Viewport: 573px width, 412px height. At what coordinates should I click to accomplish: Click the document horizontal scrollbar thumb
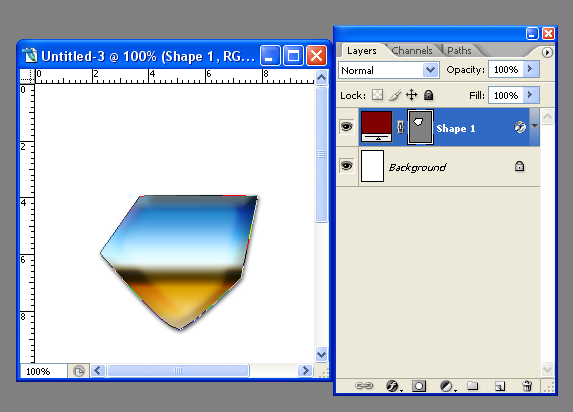pos(178,371)
